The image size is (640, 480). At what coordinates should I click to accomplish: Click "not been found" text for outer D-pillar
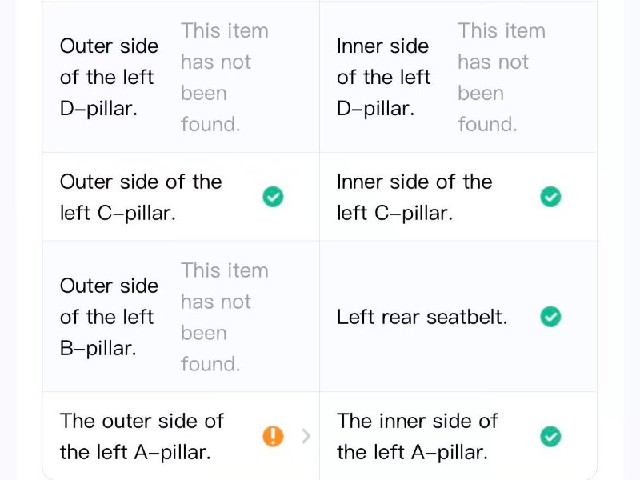tap(224, 77)
